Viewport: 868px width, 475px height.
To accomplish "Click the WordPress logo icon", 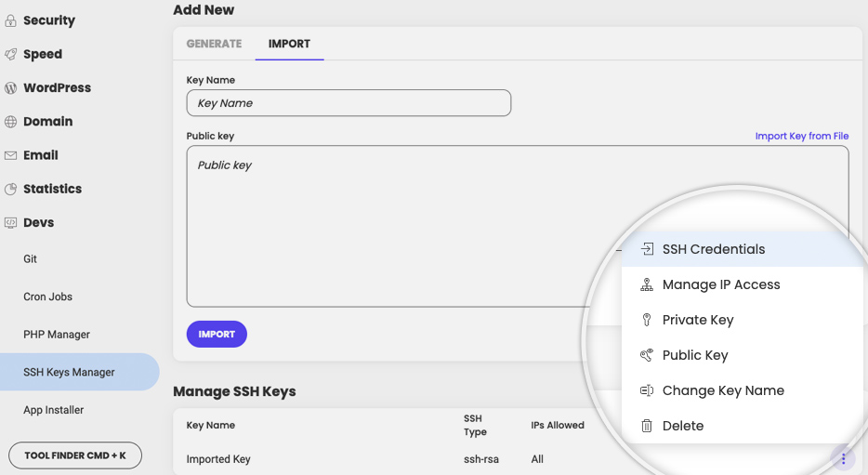I will click(x=10, y=88).
